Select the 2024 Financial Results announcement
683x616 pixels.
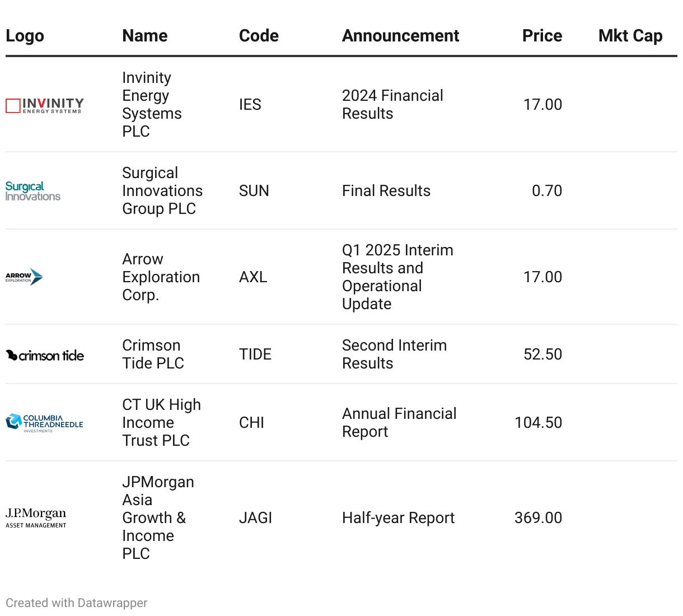point(392,105)
